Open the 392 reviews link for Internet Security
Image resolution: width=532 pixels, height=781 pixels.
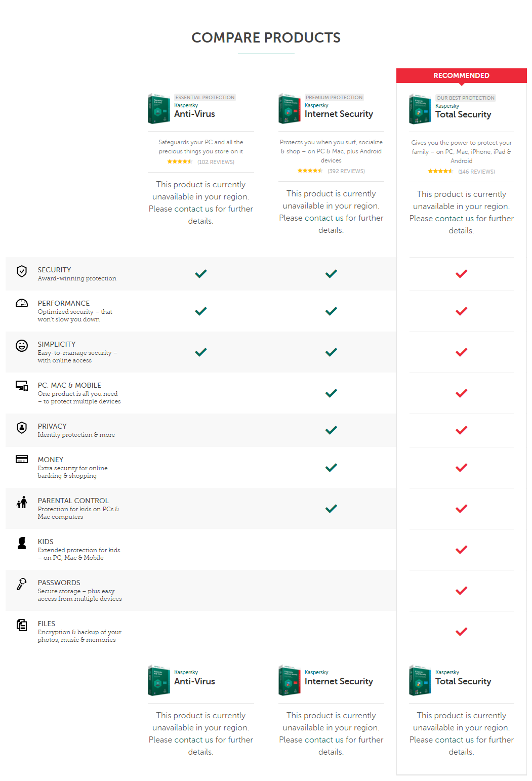(x=346, y=171)
